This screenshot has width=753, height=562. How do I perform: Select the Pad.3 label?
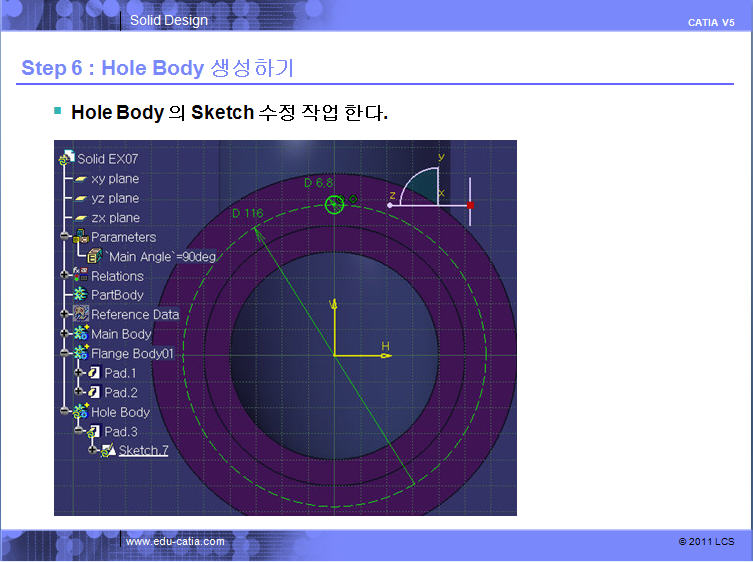(121, 432)
